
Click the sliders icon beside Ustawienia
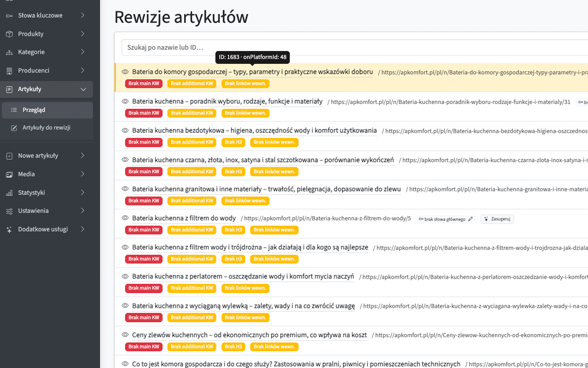pos(9,211)
